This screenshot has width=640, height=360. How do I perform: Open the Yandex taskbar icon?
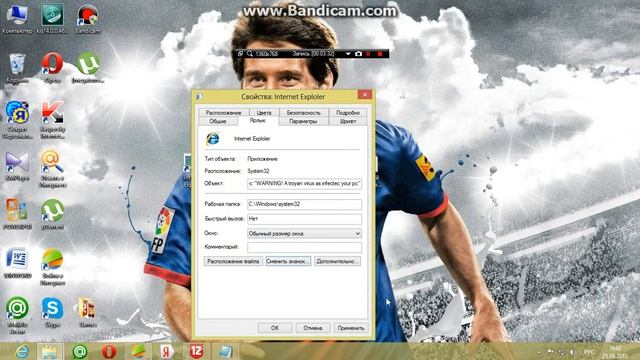167,351
